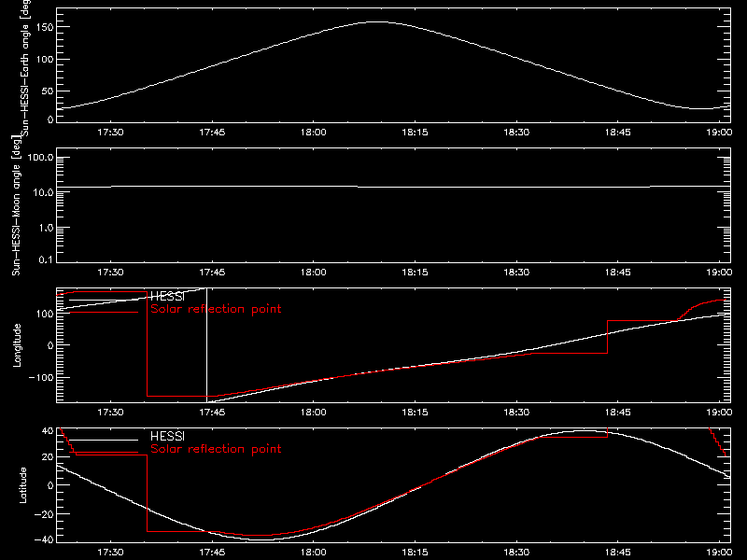
Task: Click the 1.0 tick on Moon angle plot
Action: (x=46, y=228)
